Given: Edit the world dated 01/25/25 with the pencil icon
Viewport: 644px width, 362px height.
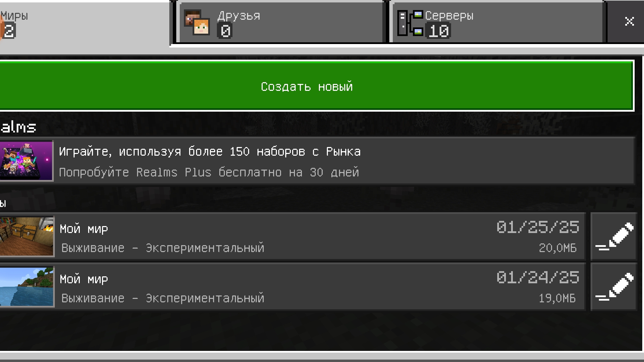Looking at the screenshot, I should [613, 236].
